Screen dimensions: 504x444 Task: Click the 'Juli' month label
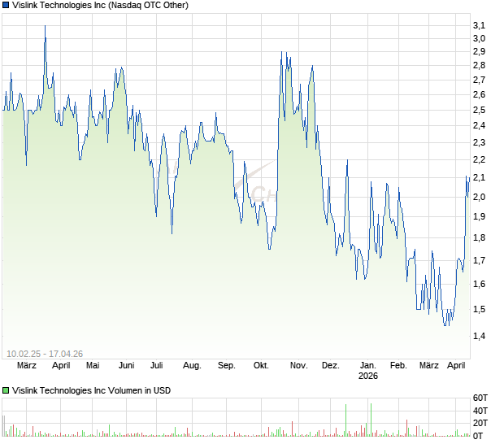[x=157, y=366]
